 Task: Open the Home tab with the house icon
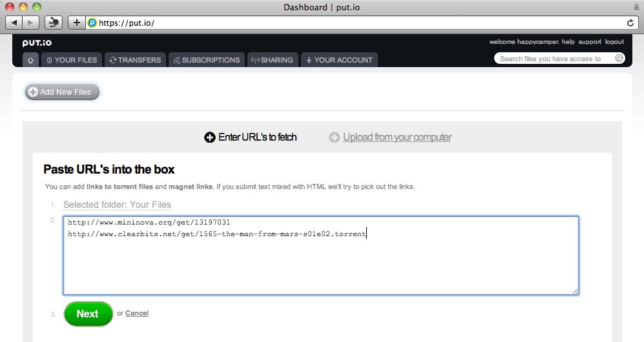[31, 60]
